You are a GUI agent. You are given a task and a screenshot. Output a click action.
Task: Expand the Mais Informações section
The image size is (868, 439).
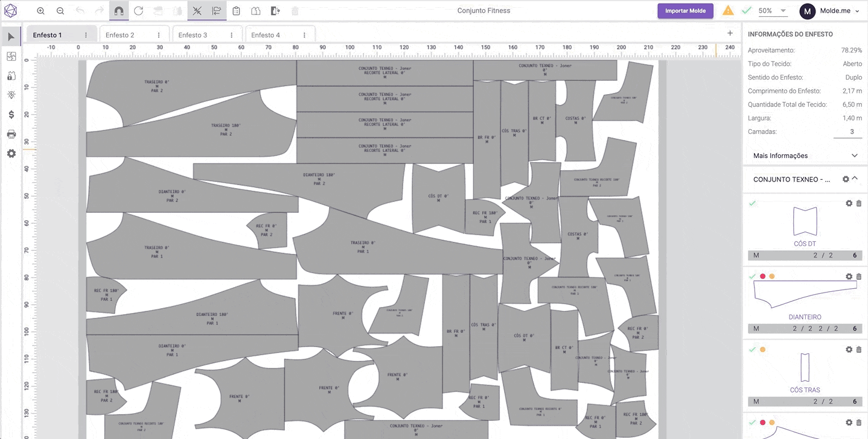(805, 156)
